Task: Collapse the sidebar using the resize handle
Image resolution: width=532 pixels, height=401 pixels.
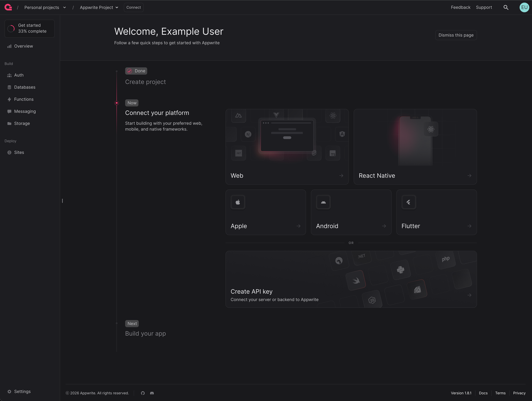Action: click(62, 201)
